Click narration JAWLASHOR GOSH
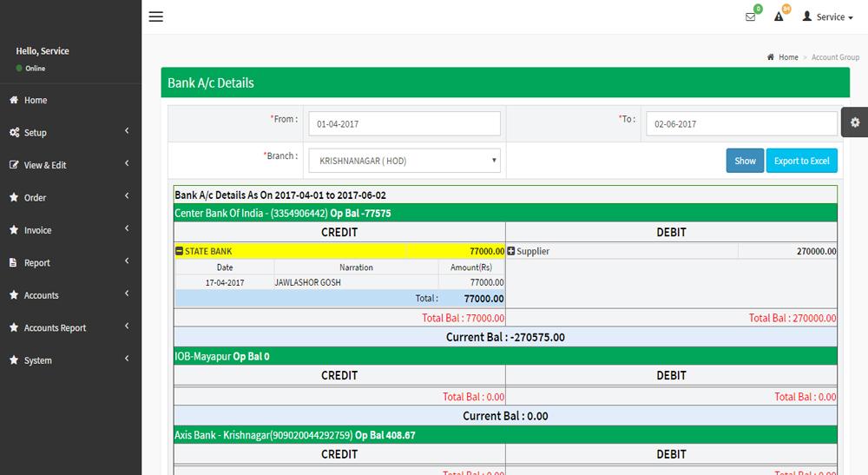Viewport: 868px width, 475px height. click(308, 282)
